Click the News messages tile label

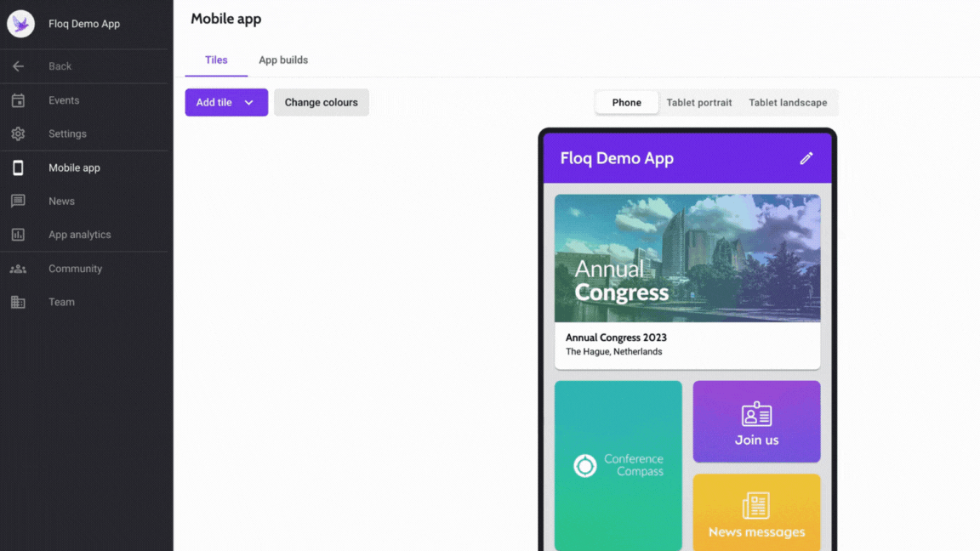point(756,532)
